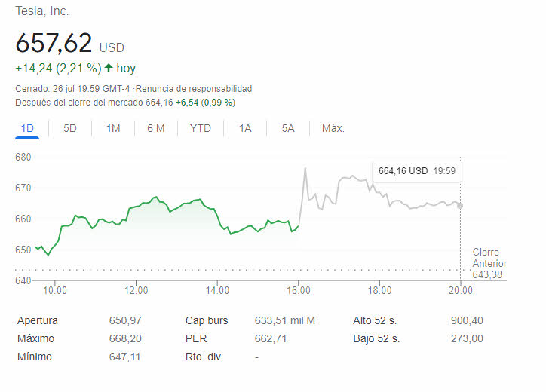This screenshot has height=392, width=546.
Task: Click the Tesla, Inc. company title
Action: pyautogui.click(x=42, y=11)
